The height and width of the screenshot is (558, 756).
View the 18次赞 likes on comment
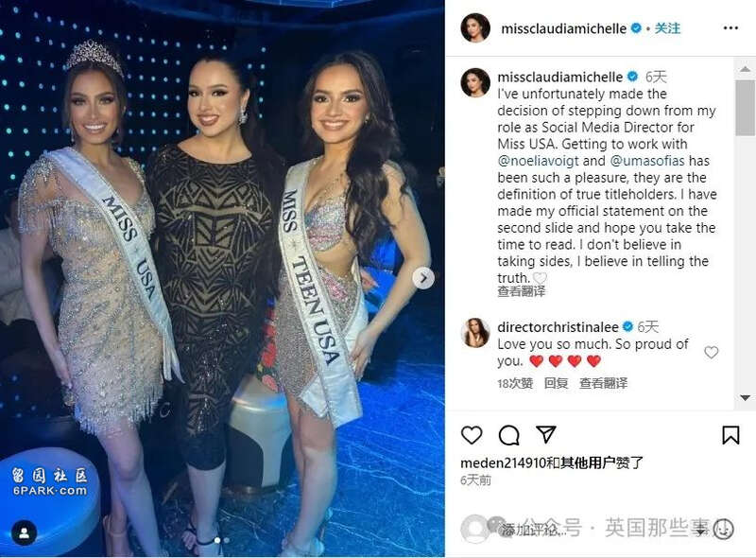pyautogui.click(x=515, y=383)
